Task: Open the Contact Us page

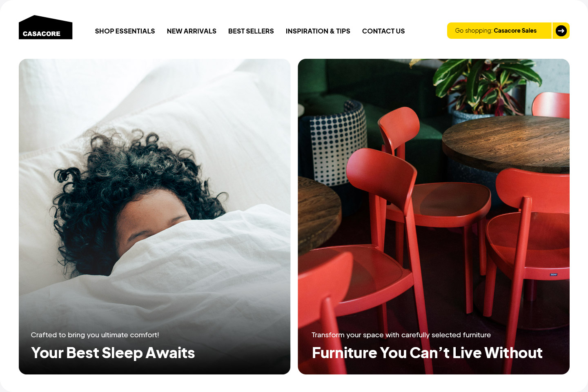Action: pyautogui.click(x=383, y=31)
